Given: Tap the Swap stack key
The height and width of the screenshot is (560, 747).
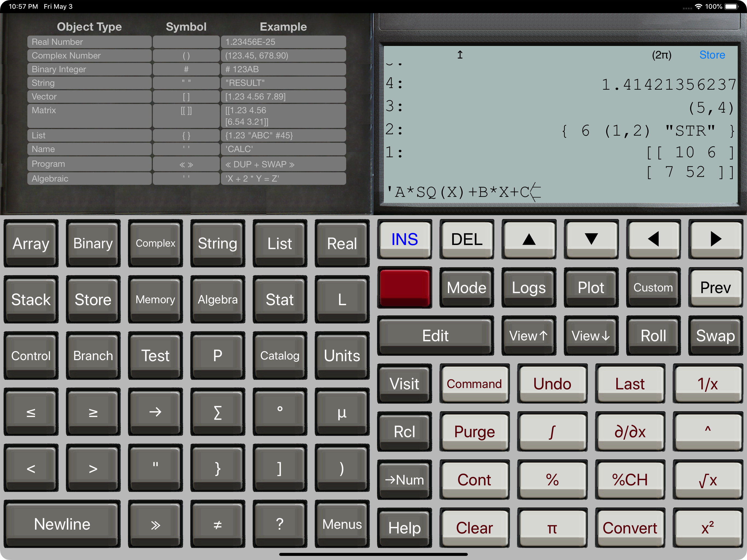Looking at the screenshot, I should point(716,336).
